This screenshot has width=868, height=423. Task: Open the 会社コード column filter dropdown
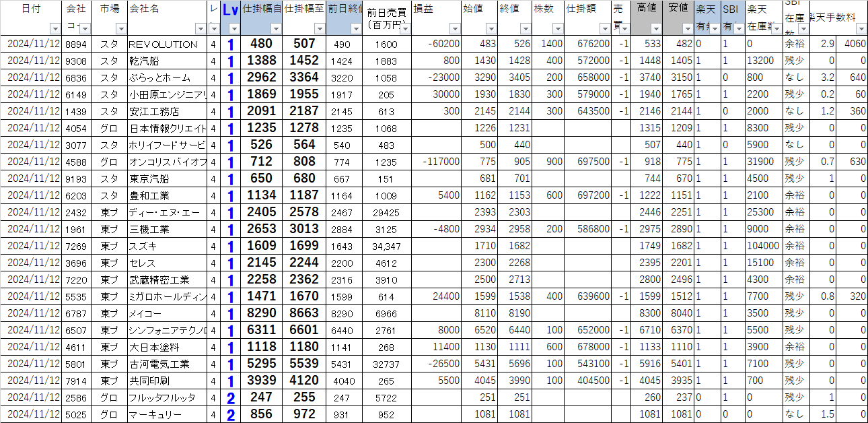pos(85,29)
